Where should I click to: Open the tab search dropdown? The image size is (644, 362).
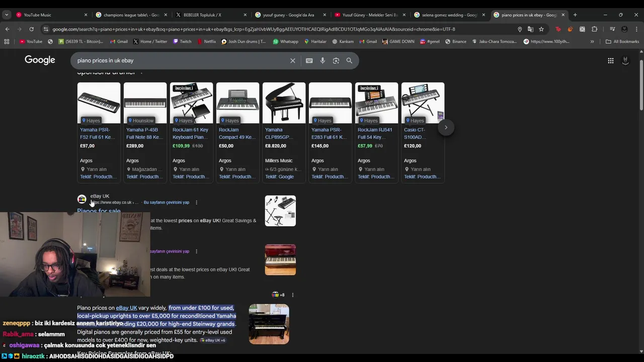point(7,15)
